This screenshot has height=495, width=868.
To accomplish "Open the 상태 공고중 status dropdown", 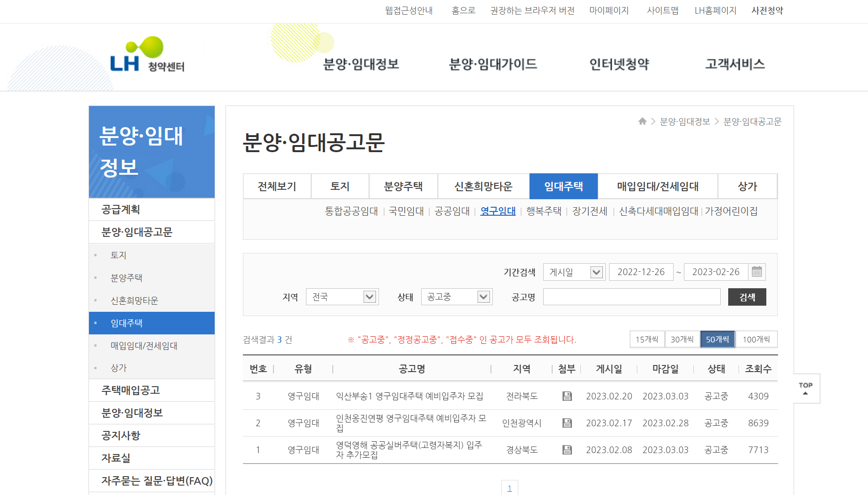I will [x=457, y=297].
